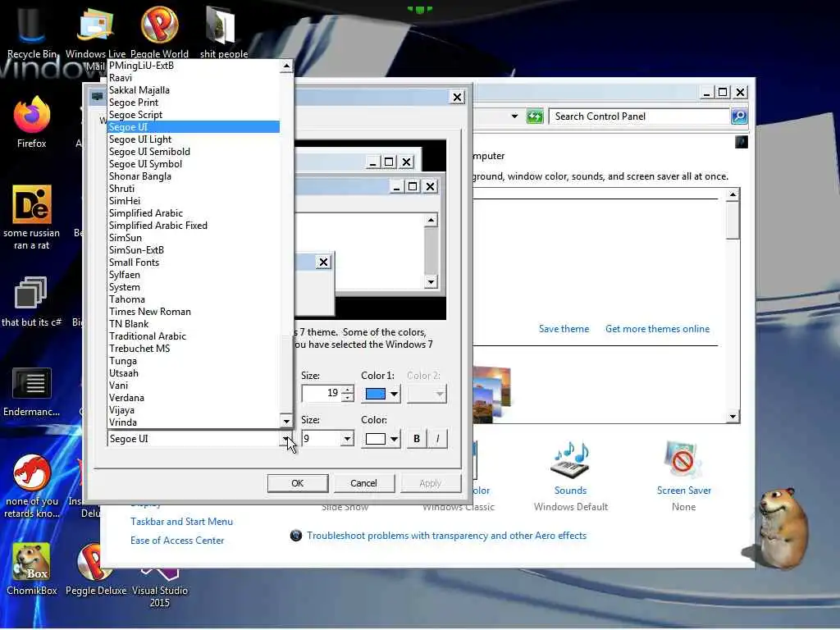Choose Tahoma in the font list

click(x=194, y=299)
